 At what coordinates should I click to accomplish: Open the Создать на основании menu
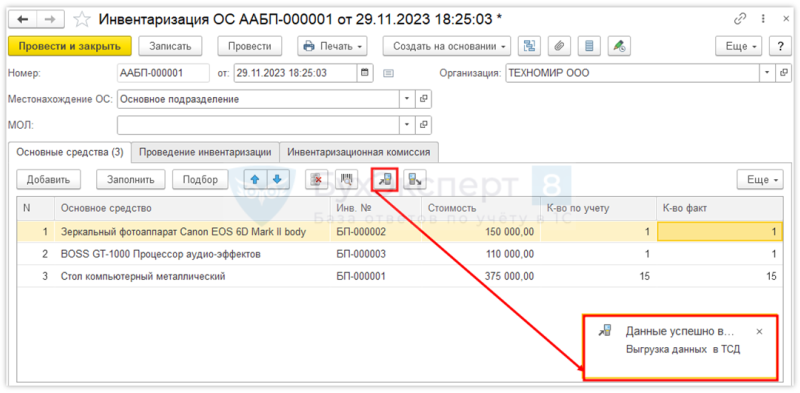tap(447, 46)
